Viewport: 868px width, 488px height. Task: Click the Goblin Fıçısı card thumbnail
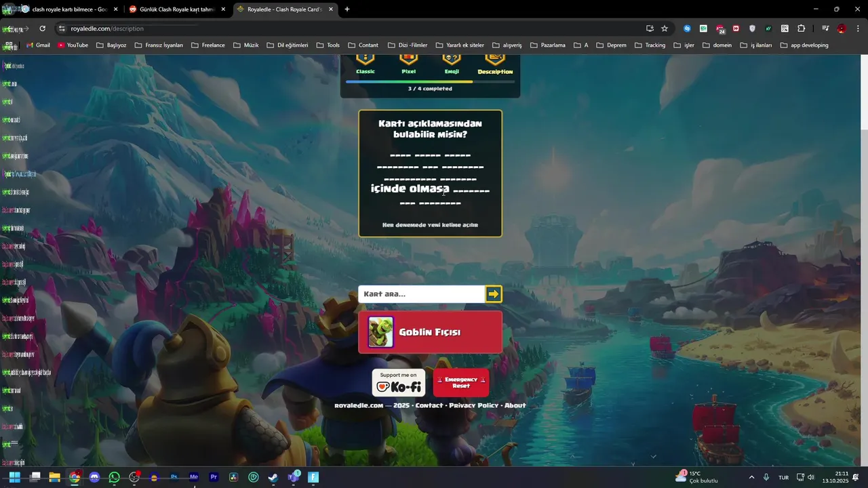coord(380,332)
